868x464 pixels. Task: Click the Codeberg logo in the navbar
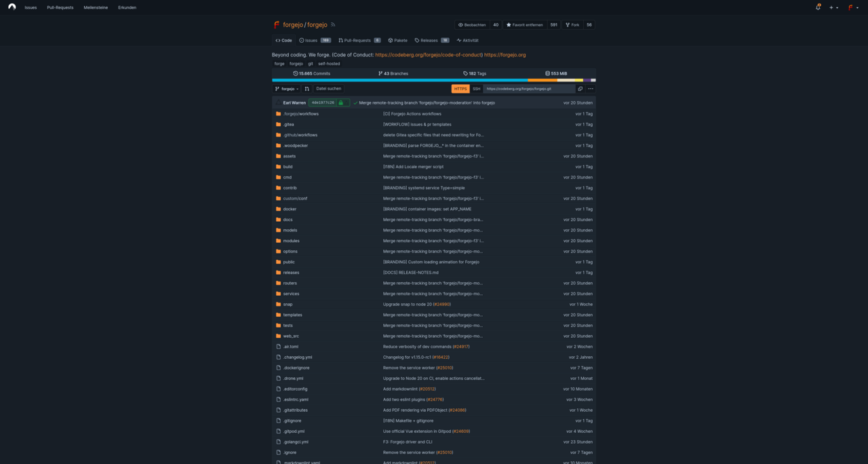(12, 7)
